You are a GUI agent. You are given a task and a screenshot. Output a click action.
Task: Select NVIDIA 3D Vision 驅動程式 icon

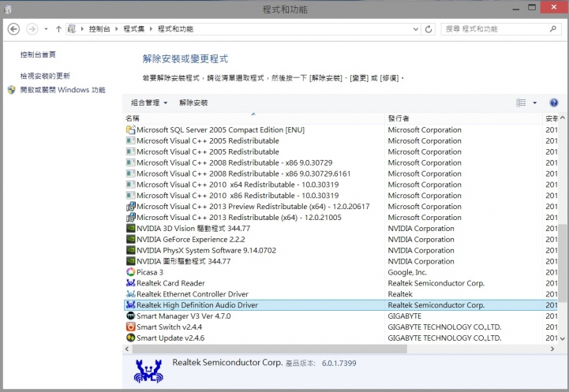click(131, 228)
